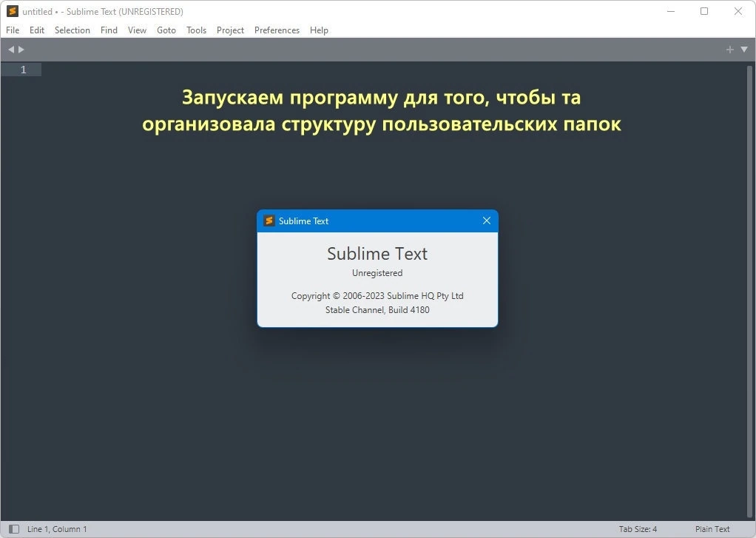
Task: Click the Copyright 2006-2023 Sublime HQ line
Action: (377, 296)
